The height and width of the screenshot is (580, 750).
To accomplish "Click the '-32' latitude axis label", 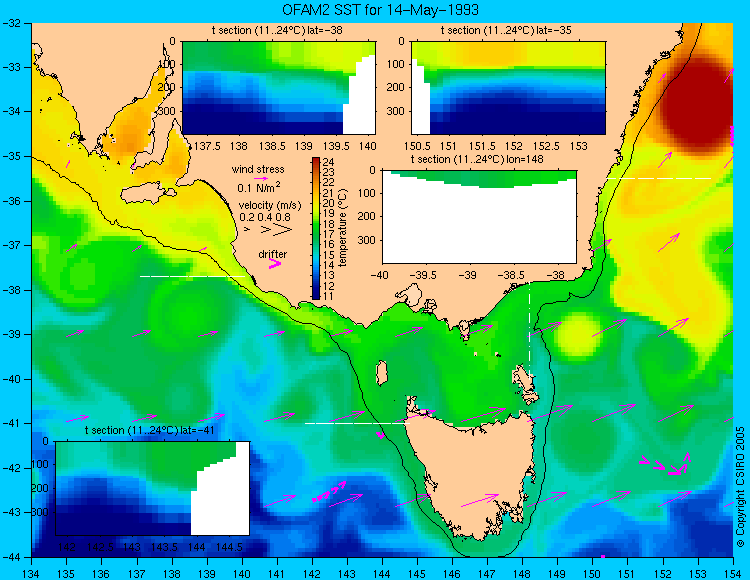I will click(x=11, y=23).
